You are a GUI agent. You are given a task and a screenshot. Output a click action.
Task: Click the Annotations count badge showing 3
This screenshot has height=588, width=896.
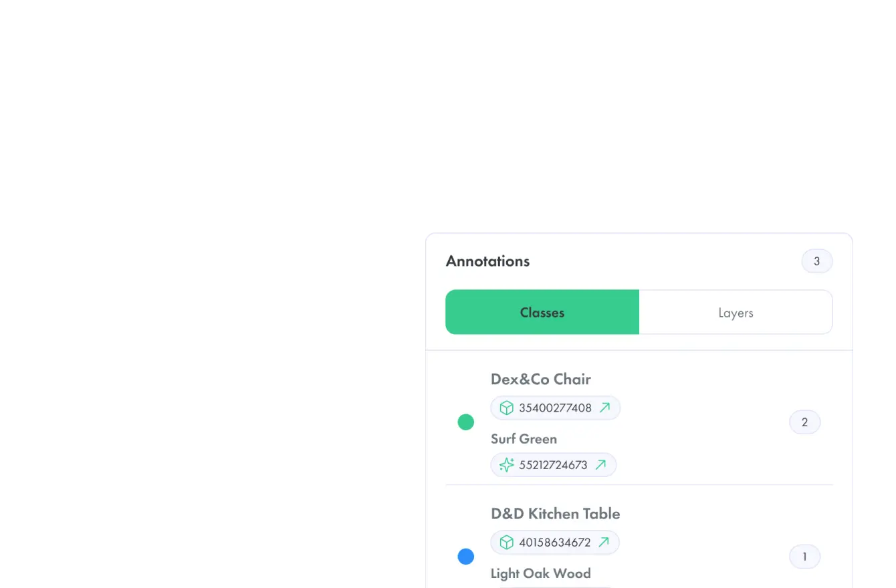(x=816, y=261)
